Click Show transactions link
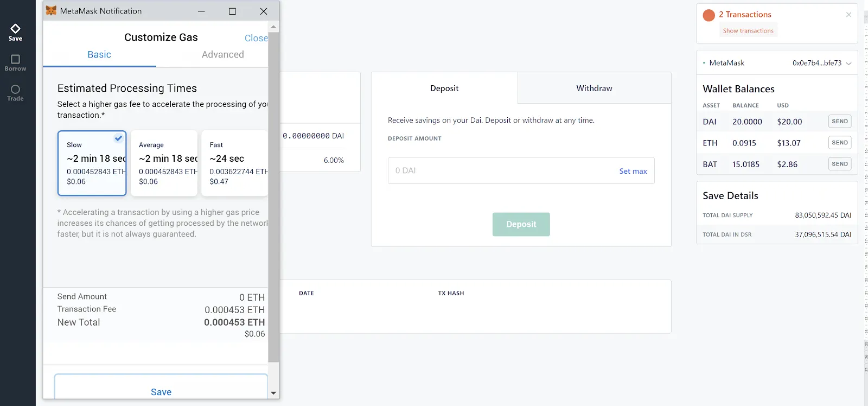 tap(748, 31)
